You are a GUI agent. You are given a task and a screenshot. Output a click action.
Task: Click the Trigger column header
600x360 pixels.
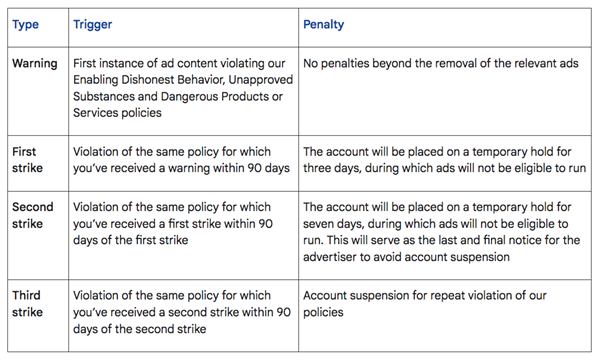93,24
